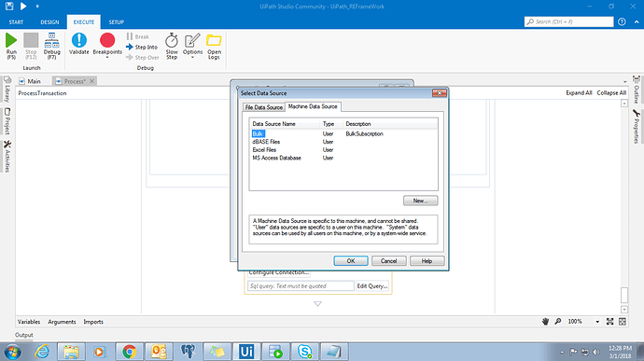Screen dimensions: 644x361
Task: Close the Process* tab
Action: click(x=92, y=81)
